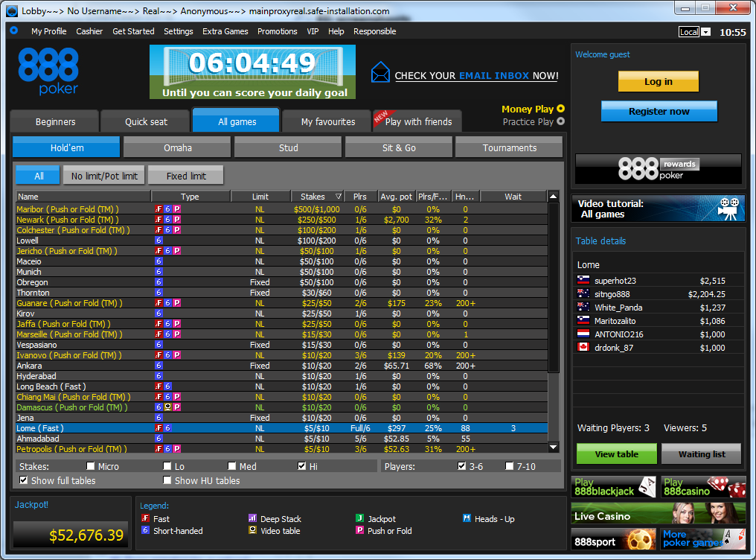Click the small blue icon left of My Profile
The image size is (756, 560).
(14, 31)
